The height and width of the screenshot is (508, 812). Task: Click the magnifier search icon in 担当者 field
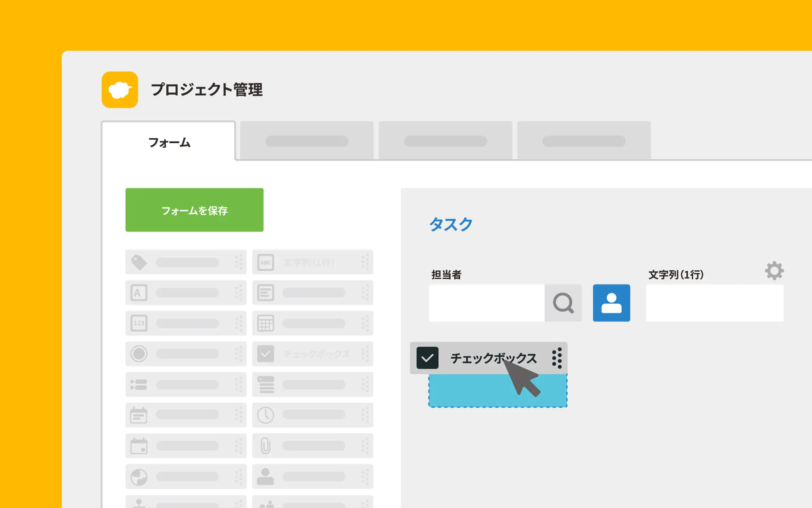tap(563, 303)
